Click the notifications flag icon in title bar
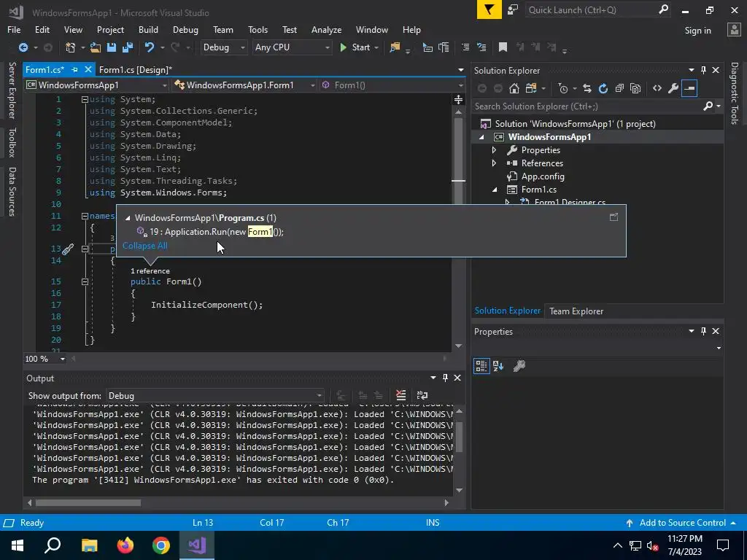Screen dimensions: 747x560 [489, 9]
